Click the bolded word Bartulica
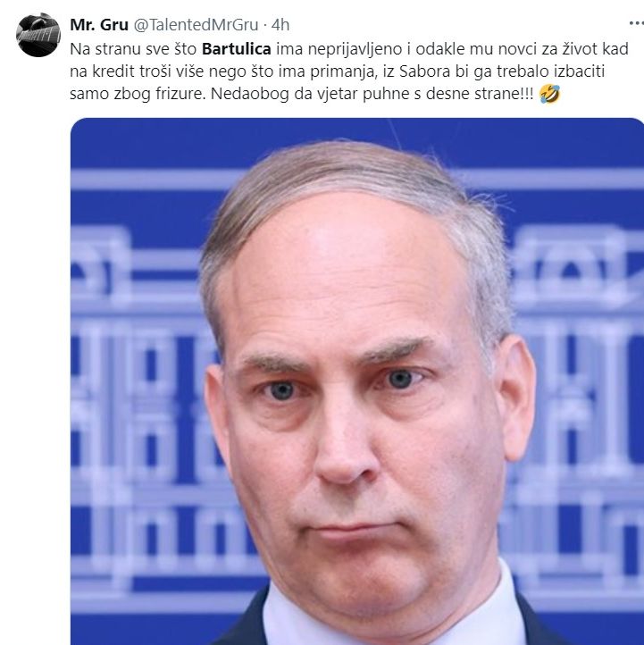This screenshot has width=644, height=645. click(237, 49)
